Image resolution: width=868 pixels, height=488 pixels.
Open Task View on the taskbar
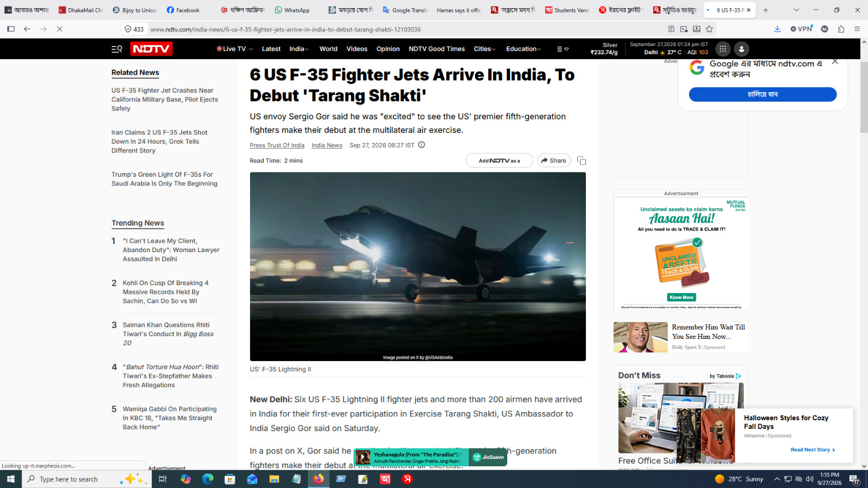162,479
